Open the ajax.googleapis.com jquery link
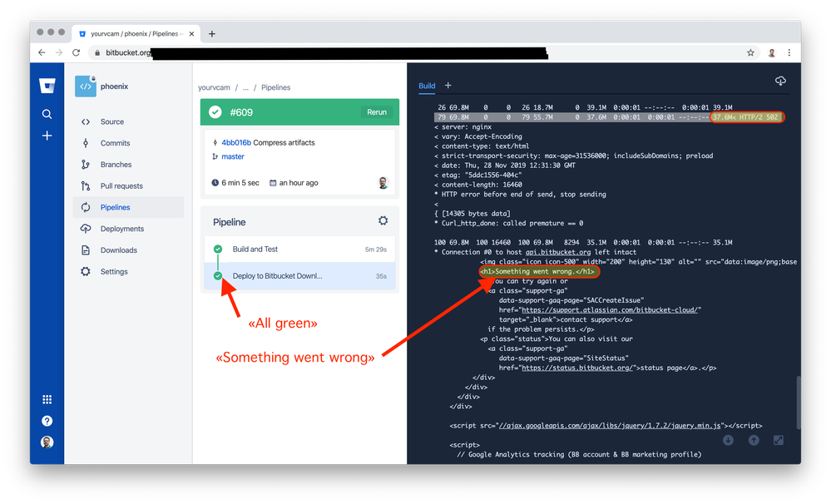This screenshot has width=831, height=504. pyautogui.click(x=610, y=426)
